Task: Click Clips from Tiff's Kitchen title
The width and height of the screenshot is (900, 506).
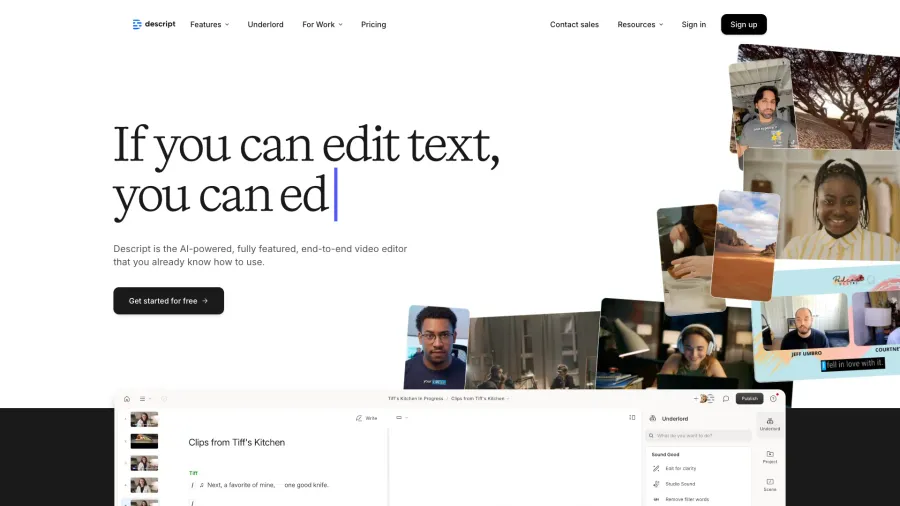Action: pyautogui.click(x=236, y=442)
